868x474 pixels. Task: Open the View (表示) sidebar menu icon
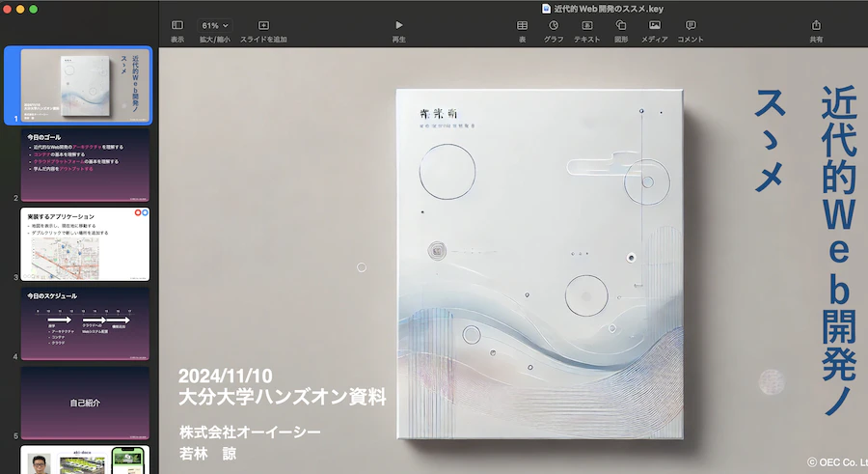[177, 25]
